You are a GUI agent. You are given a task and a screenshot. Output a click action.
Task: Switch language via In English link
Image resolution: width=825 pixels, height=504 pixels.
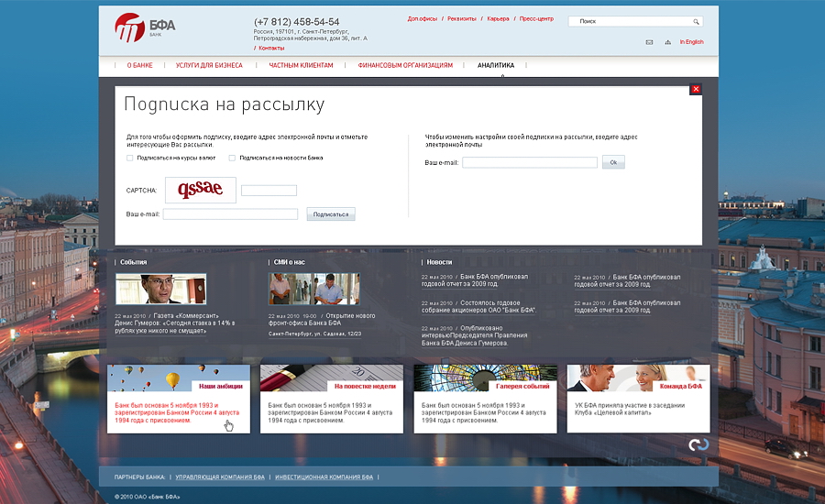[x=691, y=42]
